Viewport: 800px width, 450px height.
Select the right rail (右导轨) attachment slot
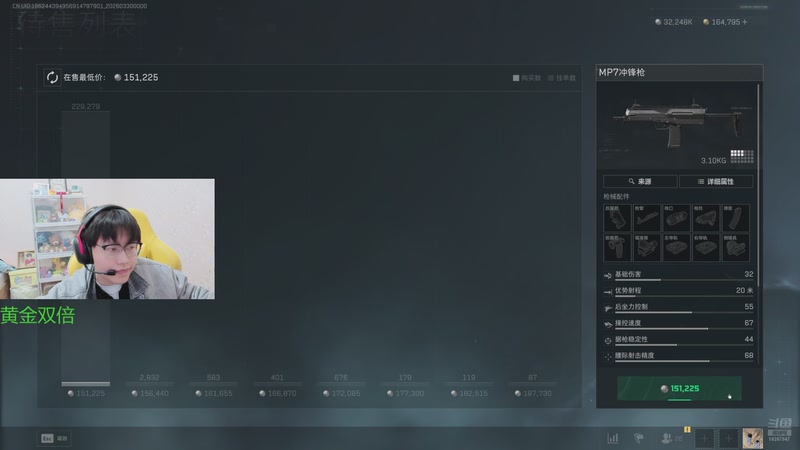point(706,248)
